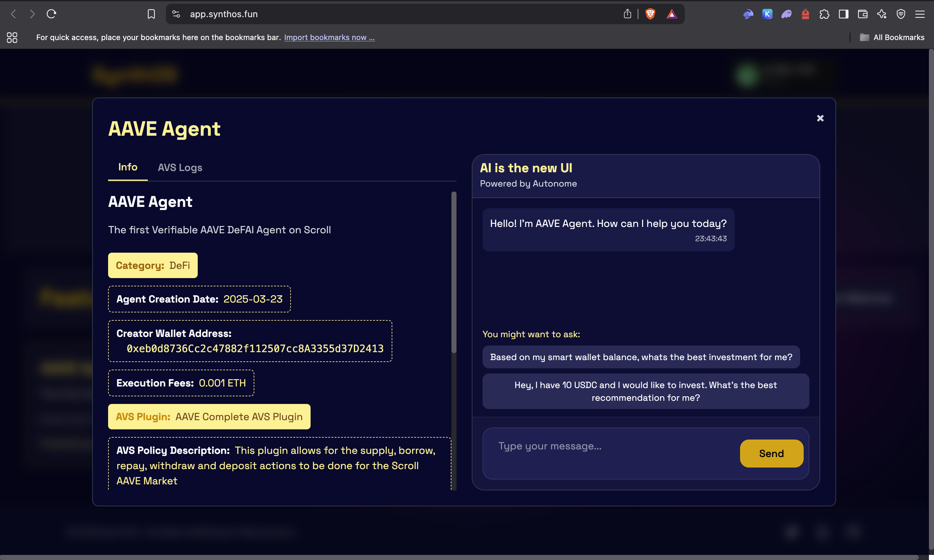Open the browser hamburger menu
This screenshot has height=560, width=934.
click(x=920, y=14)
